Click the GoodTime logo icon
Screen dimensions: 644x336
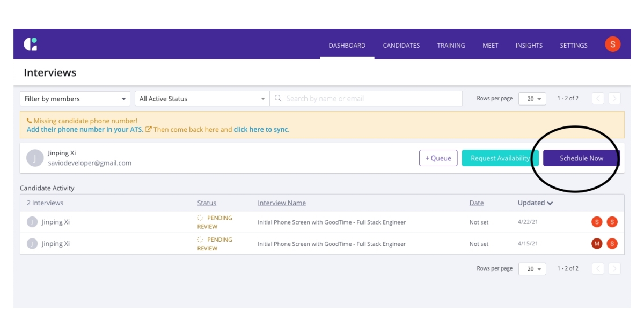click(31, 45)
